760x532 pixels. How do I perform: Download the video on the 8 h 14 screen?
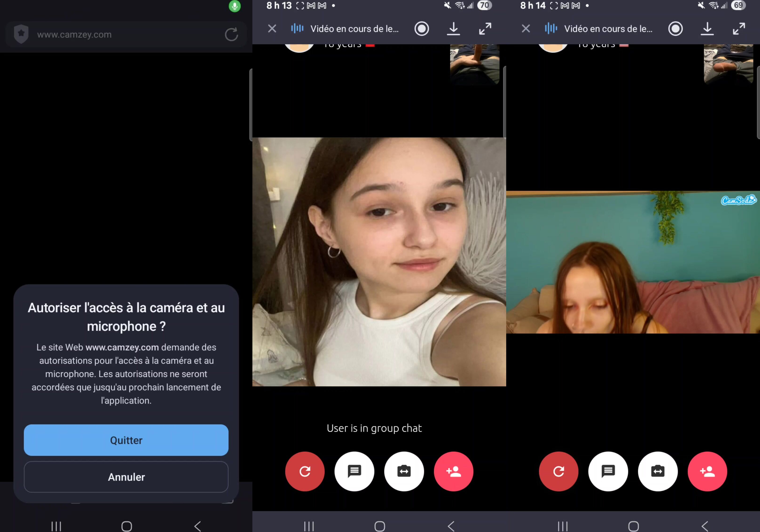point(707,29)
